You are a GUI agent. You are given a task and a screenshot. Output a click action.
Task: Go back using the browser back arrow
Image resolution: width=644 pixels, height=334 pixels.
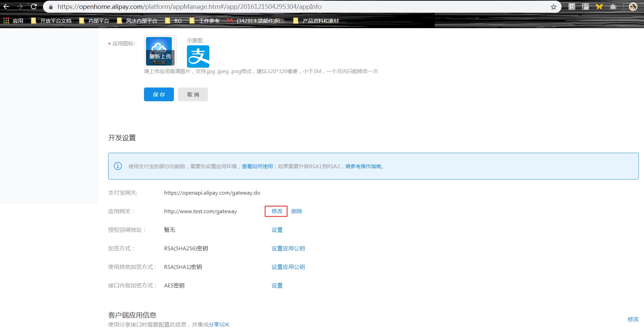[x=6, y=7]
